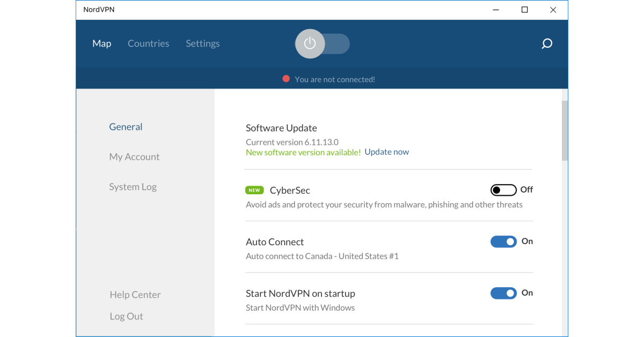Image resolution: width=644 pixels, height=337 pixels.
Task: Open My Account settings section
Action: tap(134, 157)
